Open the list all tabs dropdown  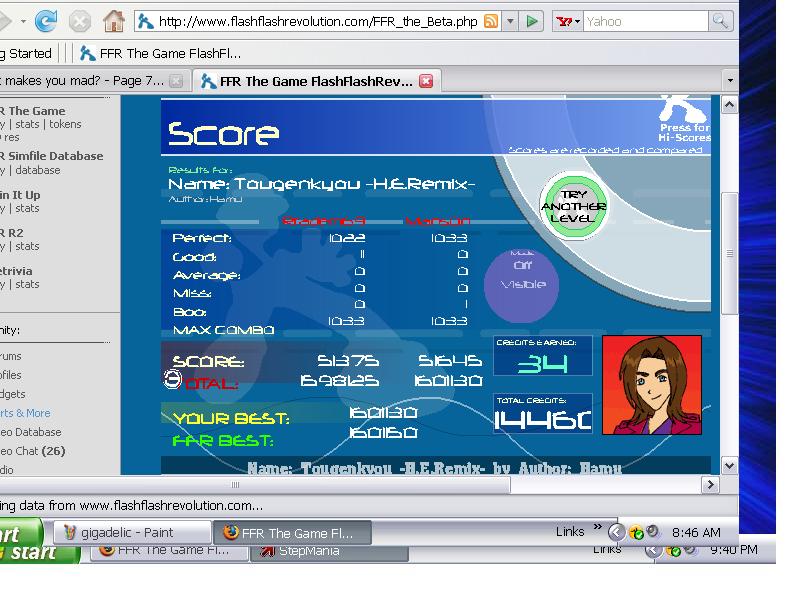coord(730,81)
